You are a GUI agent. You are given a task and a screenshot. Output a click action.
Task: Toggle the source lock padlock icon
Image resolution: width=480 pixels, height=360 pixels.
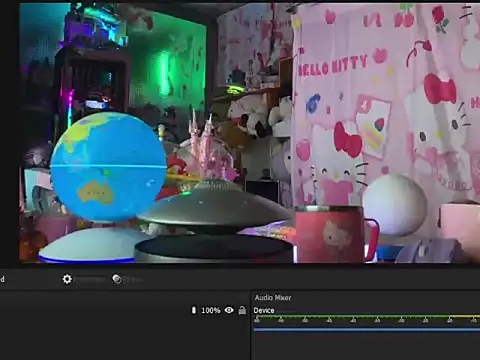(242, 311)
